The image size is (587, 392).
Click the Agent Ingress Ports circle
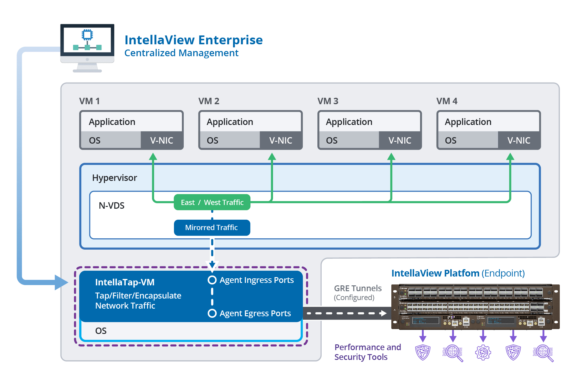click(212, 280)
